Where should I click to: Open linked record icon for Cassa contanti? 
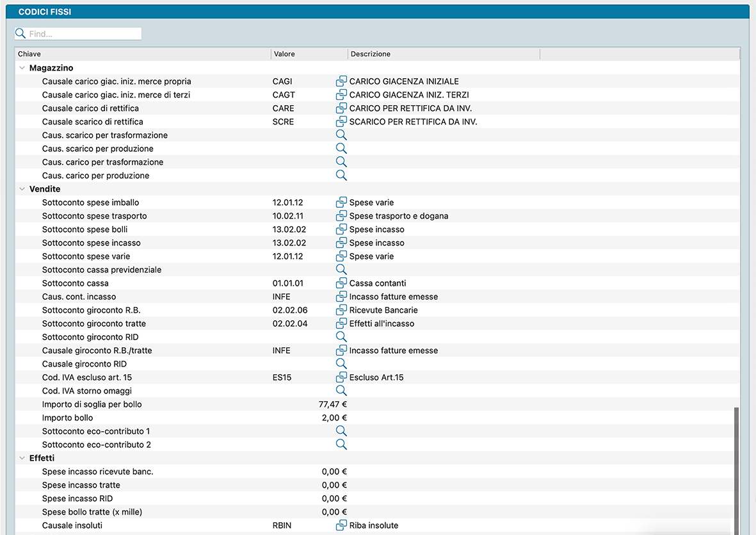coord(341,283)
